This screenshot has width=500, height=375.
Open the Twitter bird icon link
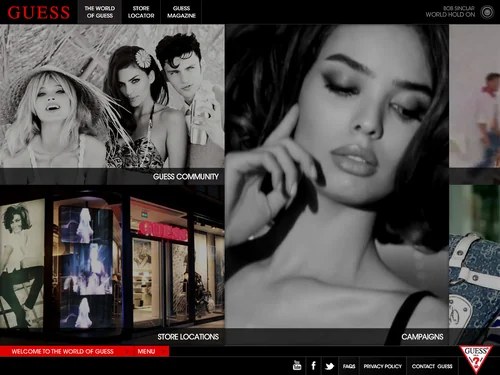[329, 366]
